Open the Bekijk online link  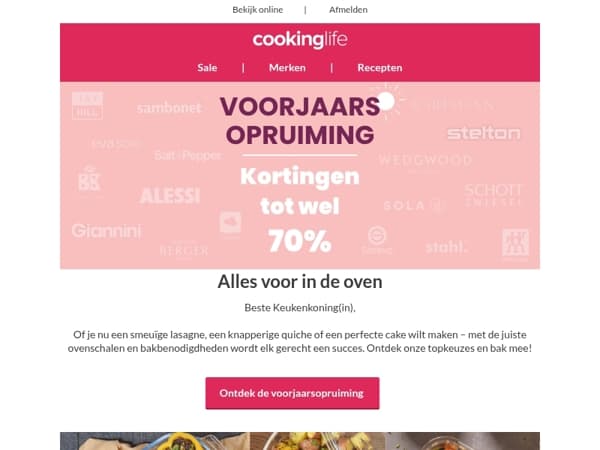coord(258,10)
